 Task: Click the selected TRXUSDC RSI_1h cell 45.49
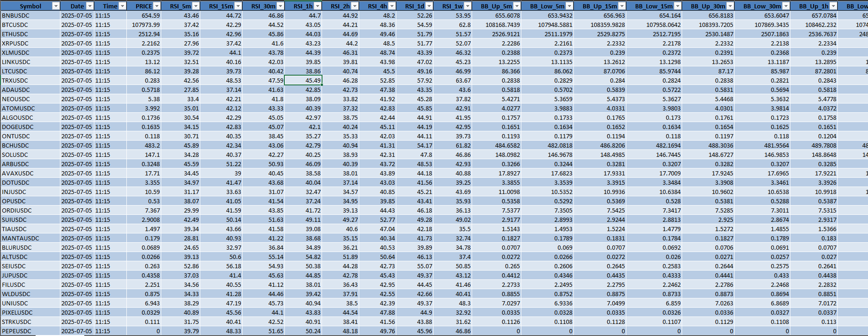pyautogui.click(x=303, y=80)
